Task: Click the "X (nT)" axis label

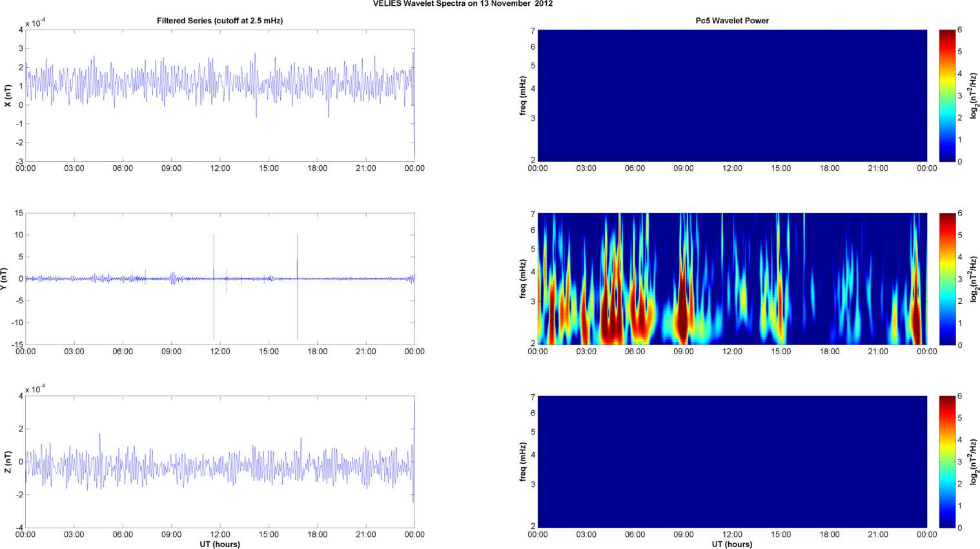Action: [x=8, y=95]
